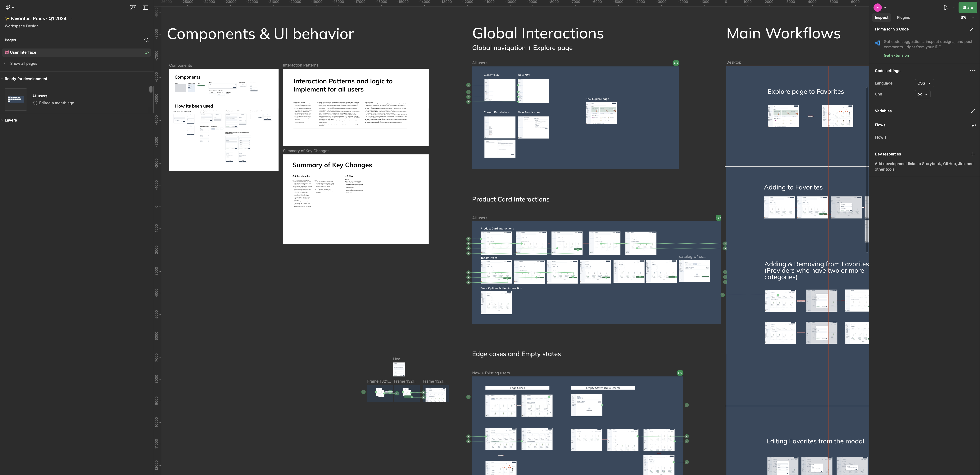Expand the Variables panel with arrows icon
The image size is (980, 475).
click(x=972, y=111)
